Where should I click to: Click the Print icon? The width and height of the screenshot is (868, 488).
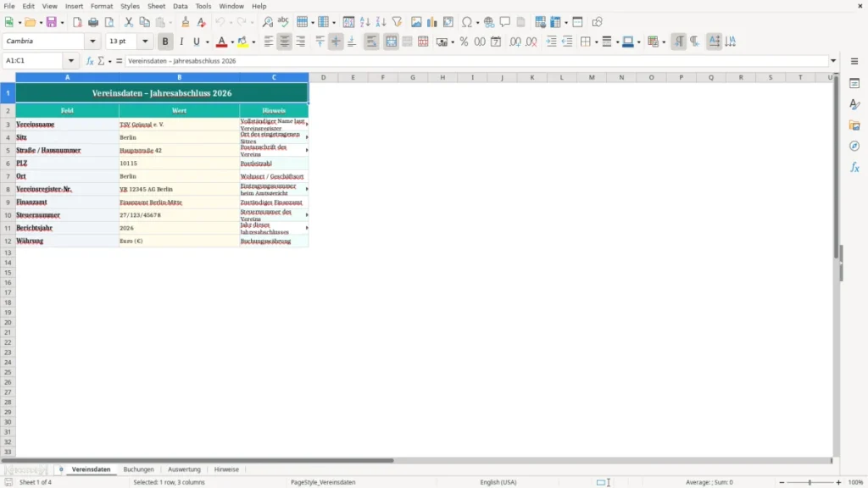(x=93, y=22)
